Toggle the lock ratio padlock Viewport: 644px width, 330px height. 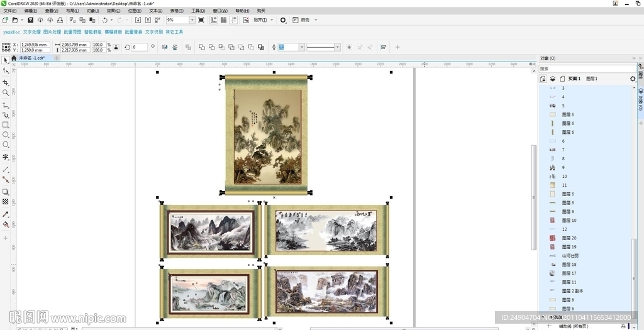[x=115, y=47]
